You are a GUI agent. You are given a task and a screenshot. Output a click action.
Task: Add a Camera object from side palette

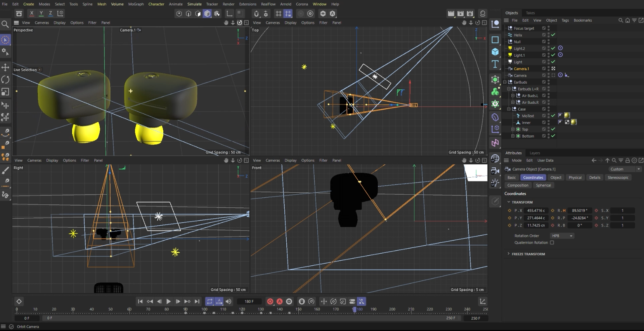pos(495,171)
